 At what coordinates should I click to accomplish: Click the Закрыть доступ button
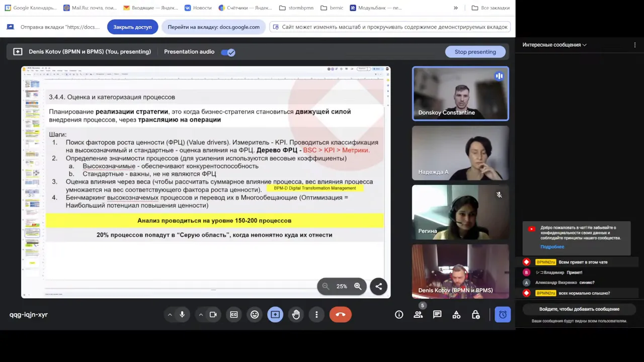pos(132,27)
